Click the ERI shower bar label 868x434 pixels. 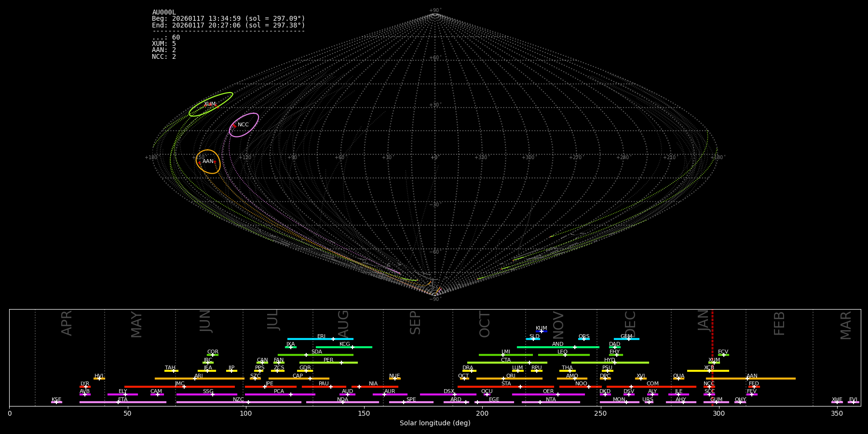pos(321,337)
